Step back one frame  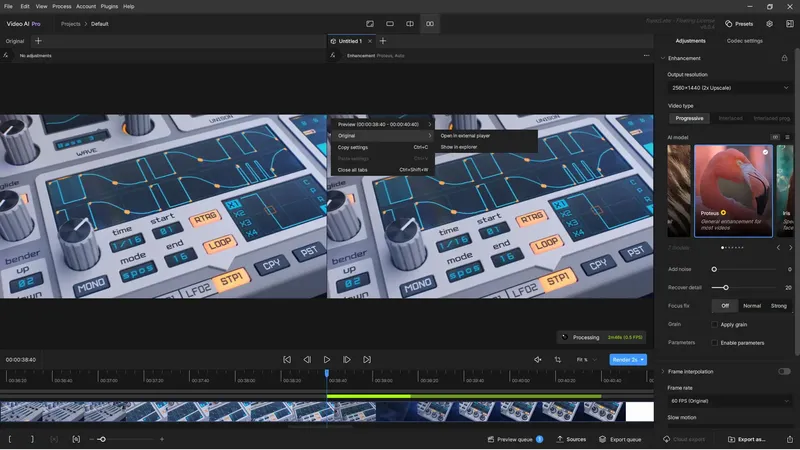point(307,360)
